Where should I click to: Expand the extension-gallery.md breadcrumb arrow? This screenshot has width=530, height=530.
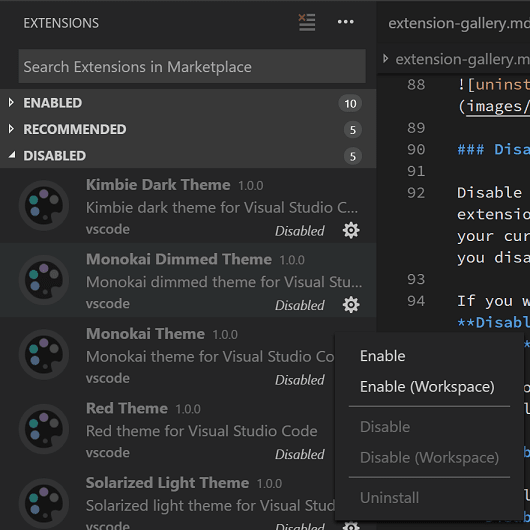coord(385,58)
